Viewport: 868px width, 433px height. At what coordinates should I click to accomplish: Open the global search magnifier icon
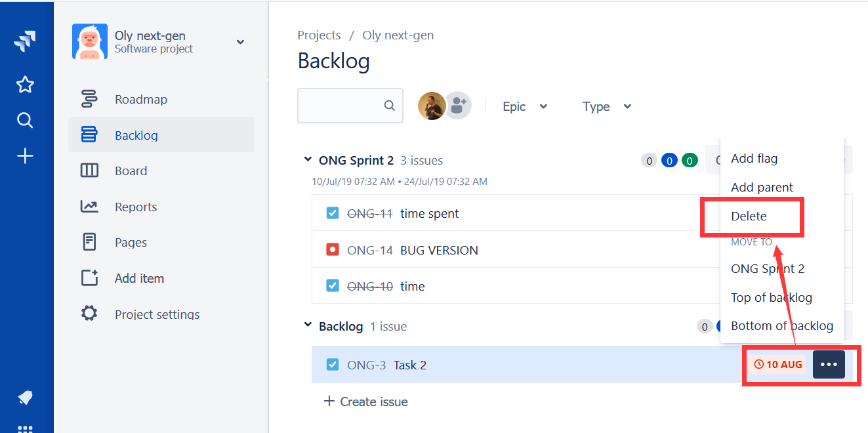pyautogui.click(x=25, y=120)
